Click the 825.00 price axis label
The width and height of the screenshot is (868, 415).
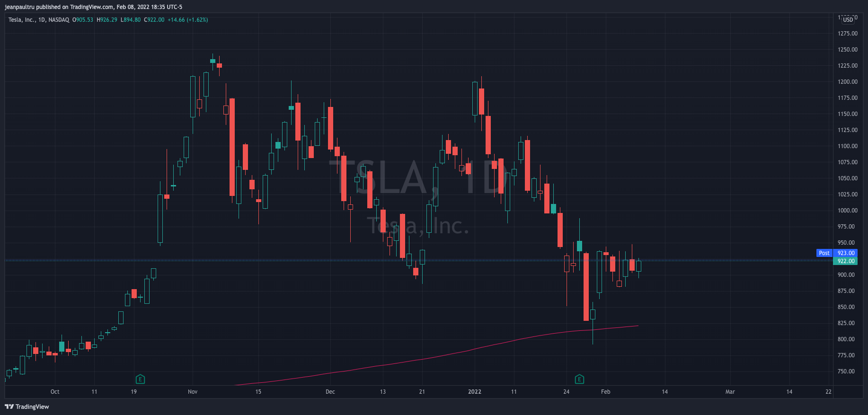[846, 323]
